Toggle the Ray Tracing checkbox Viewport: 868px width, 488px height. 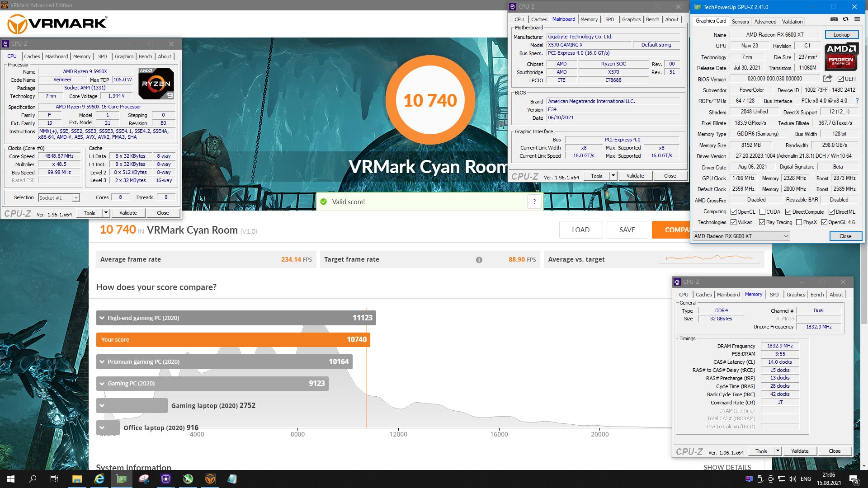pos(762,222)
